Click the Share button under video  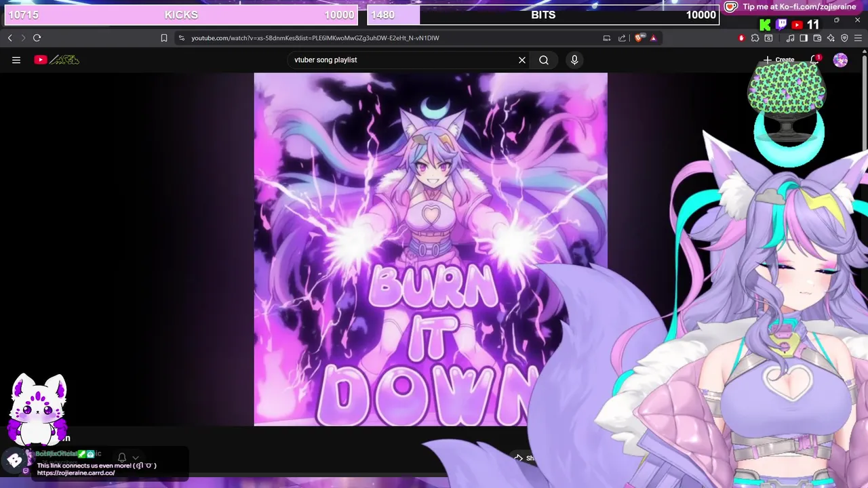(x=526, y=458)
